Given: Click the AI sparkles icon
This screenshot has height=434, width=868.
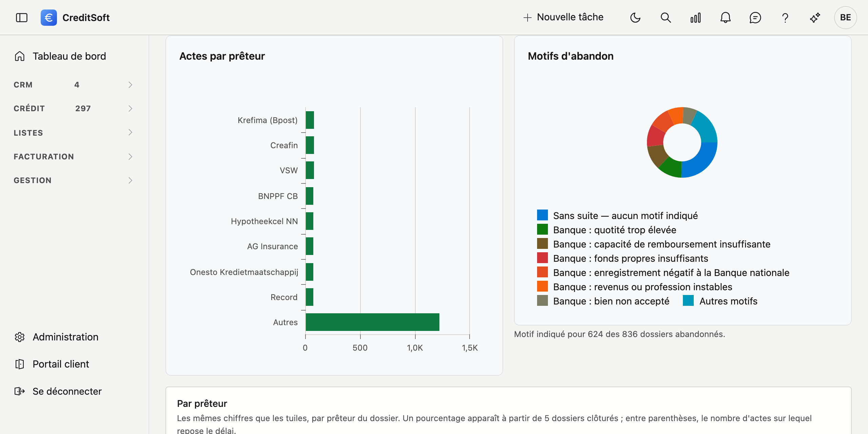Looking at the screenshot, I should 815,18.
